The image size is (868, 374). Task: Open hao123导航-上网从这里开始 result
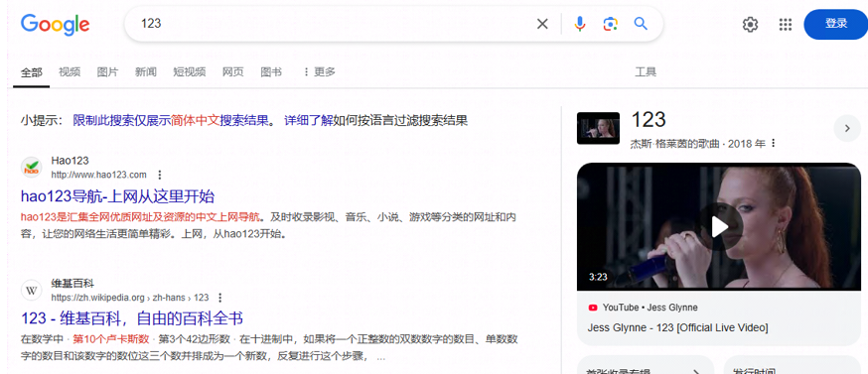[117, 196]
